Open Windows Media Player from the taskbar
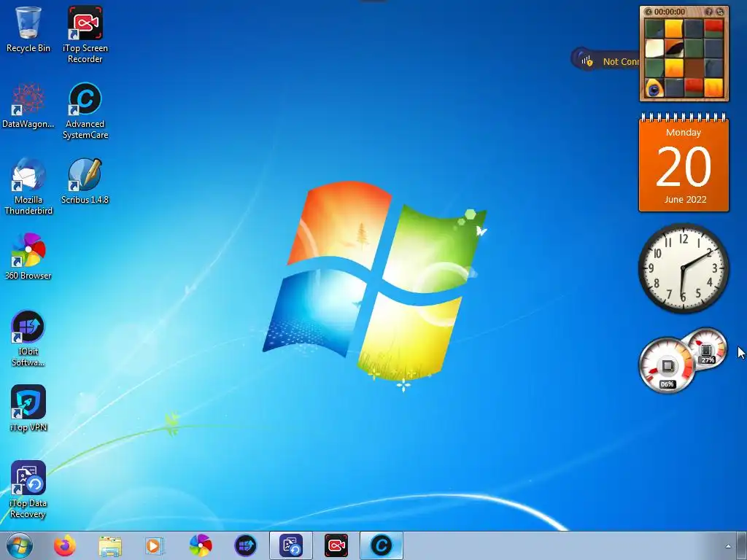The height and width of the screenshot is (560, 747). coord(155,545)
